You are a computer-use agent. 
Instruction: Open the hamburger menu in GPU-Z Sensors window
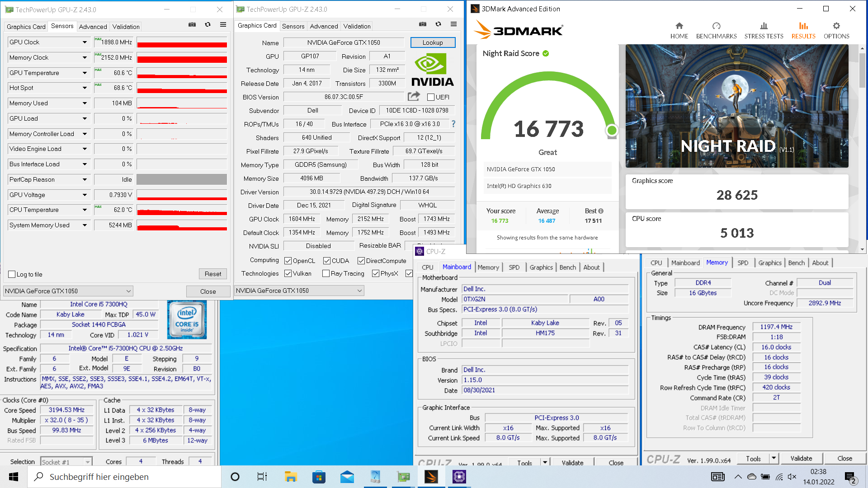223,25
